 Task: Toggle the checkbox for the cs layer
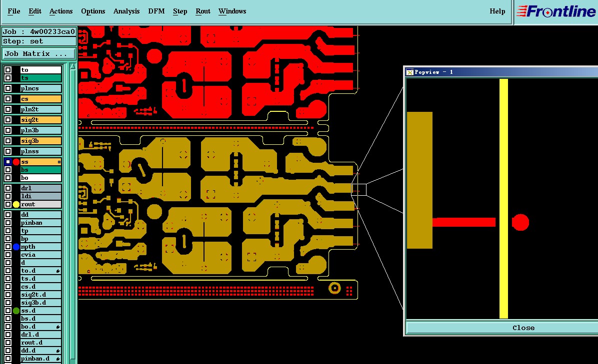pyautogui.click(x=7, y=99)
